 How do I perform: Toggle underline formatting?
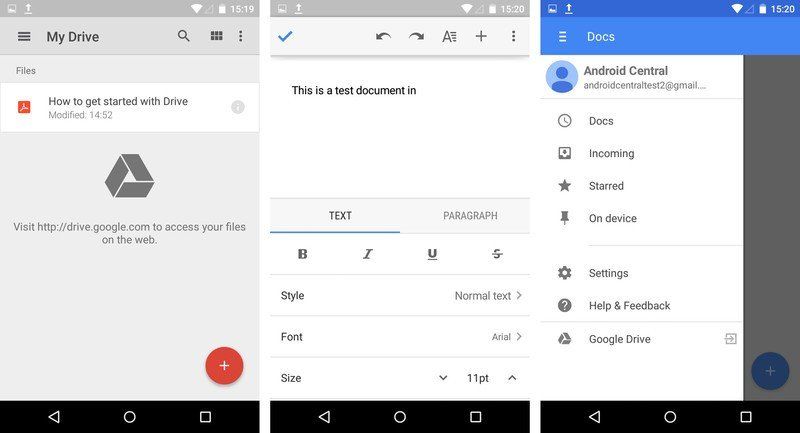coord(432,254)
